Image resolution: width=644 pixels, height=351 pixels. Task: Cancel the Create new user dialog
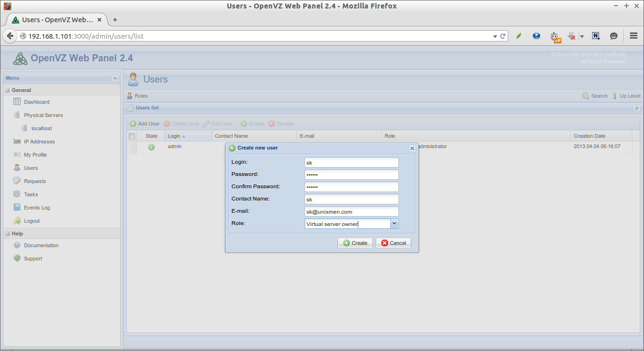coord(393,243)
